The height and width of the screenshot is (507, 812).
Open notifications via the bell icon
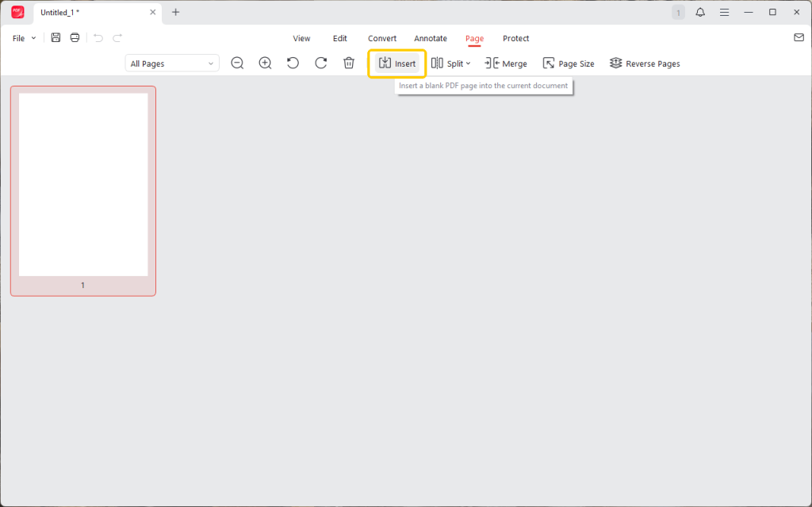[x=700, y=12]
